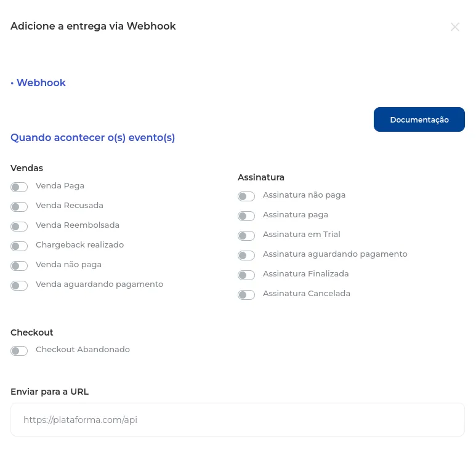Click the 'Enviar para a URL' label
The height and width of the screenshot is (455, 476).
(49, 392)
